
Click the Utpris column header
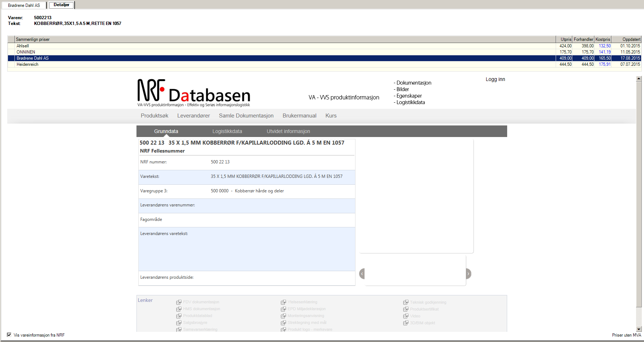point(564,39)
